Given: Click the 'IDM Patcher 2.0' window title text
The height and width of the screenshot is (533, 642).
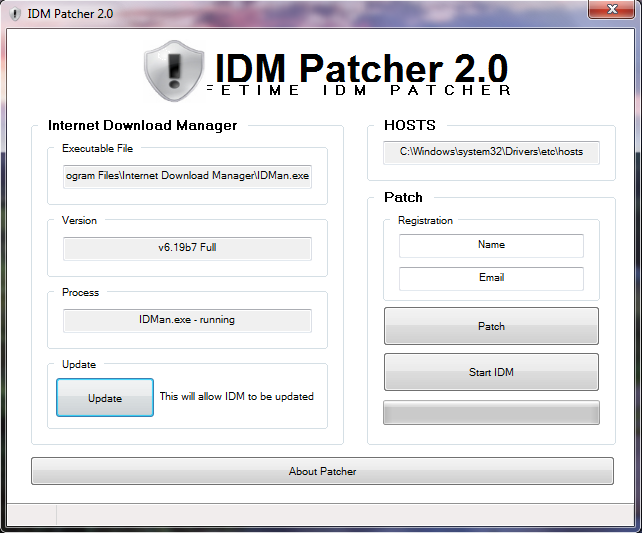Looking at the screenshot, I should pos(70,14).
